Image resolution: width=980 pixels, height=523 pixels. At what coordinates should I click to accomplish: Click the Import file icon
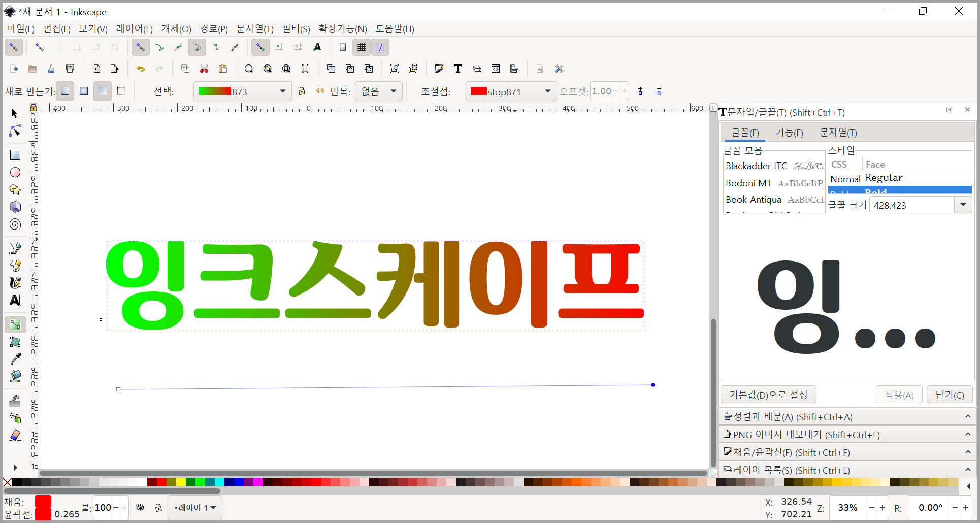click(x=96, y=69)
